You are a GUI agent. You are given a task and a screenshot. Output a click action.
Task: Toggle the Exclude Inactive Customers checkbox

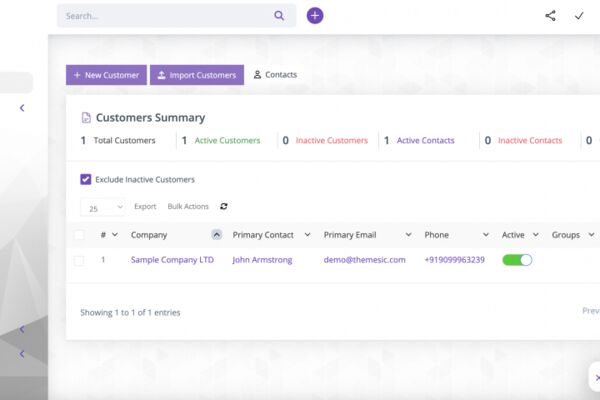[x=86, y=179]
